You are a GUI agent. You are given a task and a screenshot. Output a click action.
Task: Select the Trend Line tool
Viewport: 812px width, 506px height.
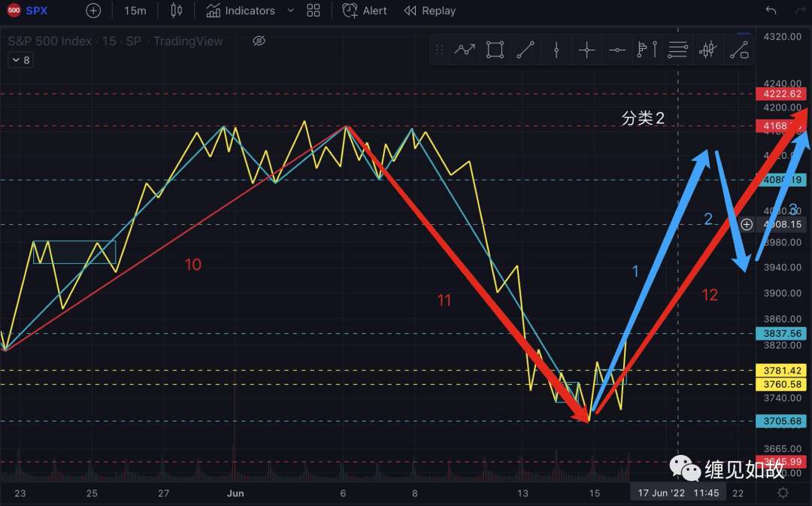[x=525, y=50]
